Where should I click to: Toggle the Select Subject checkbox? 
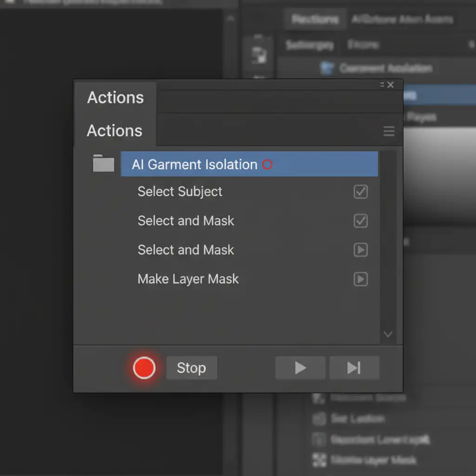pyautogui.click(x=361, y=192)
